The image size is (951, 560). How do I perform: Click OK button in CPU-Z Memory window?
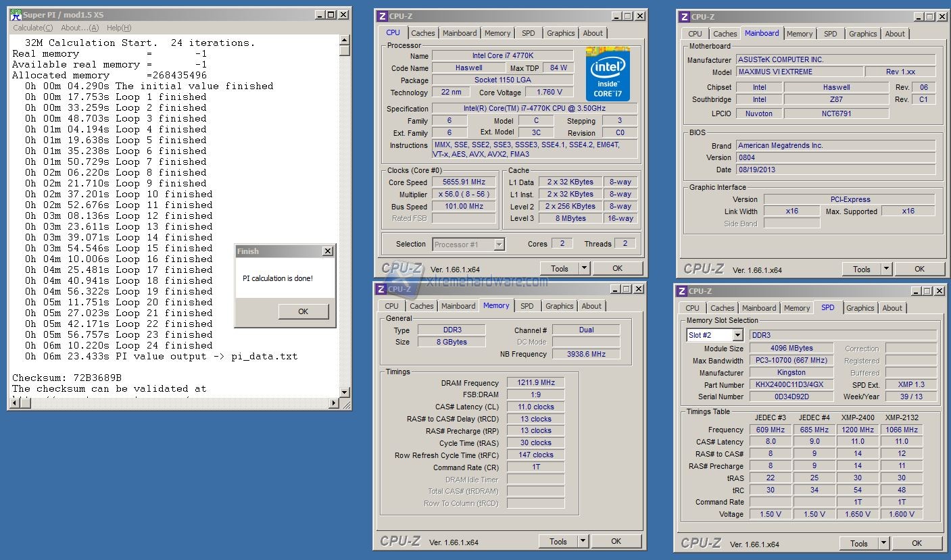[616, 541]
